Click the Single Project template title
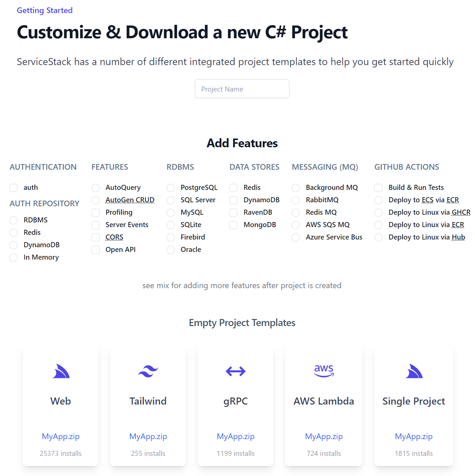This screenshot has height=476, width=475. point(414,401)
